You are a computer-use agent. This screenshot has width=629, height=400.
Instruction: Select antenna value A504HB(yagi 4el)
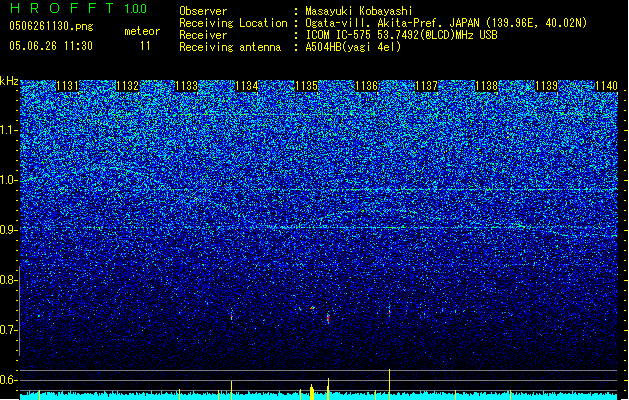(x=353, y=47)
